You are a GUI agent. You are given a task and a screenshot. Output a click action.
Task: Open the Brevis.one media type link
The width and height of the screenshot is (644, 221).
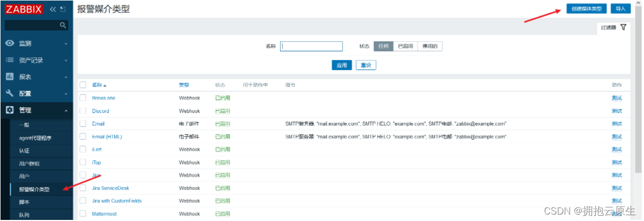click(103, 98)
